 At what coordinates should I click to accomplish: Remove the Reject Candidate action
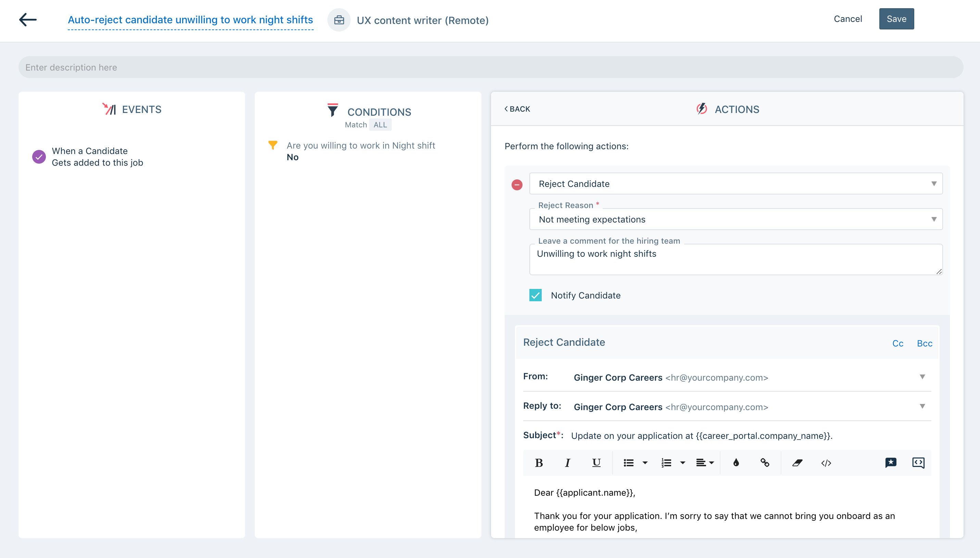(x=517, y=185)
